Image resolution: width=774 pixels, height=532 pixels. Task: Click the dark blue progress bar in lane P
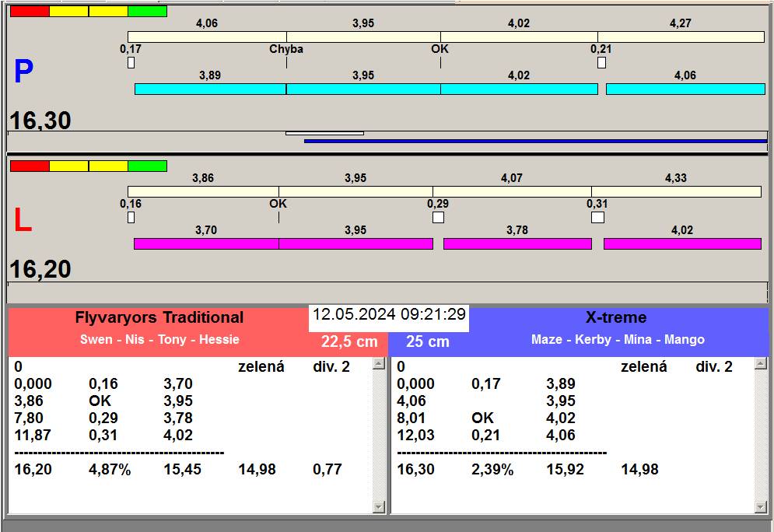[x=535, y=142]
